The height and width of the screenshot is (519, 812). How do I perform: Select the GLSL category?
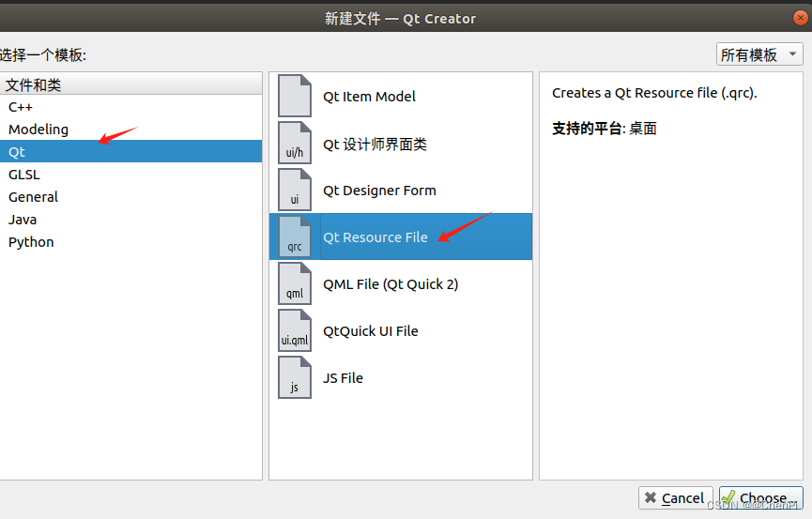(x=131, y=174)
